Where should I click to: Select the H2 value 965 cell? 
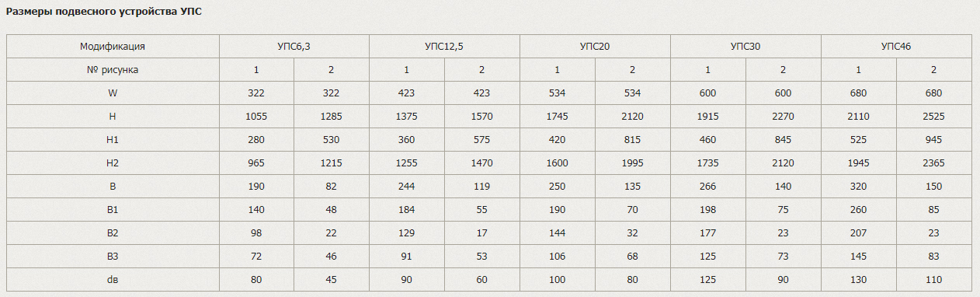click(x=256, y=163)
